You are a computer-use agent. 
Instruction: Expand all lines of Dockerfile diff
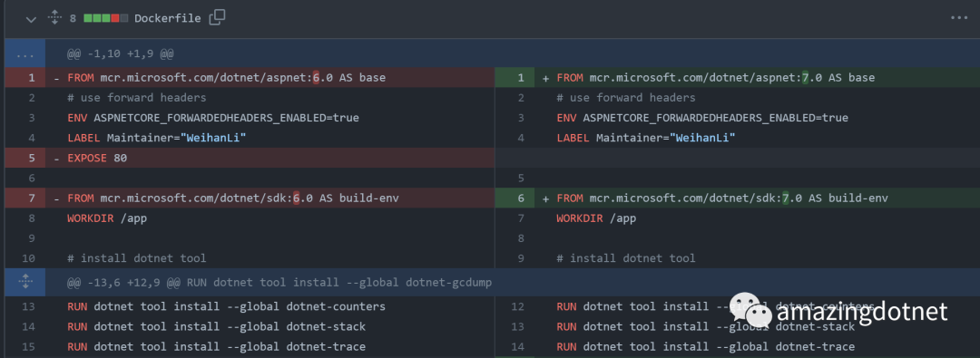(54, 17)
